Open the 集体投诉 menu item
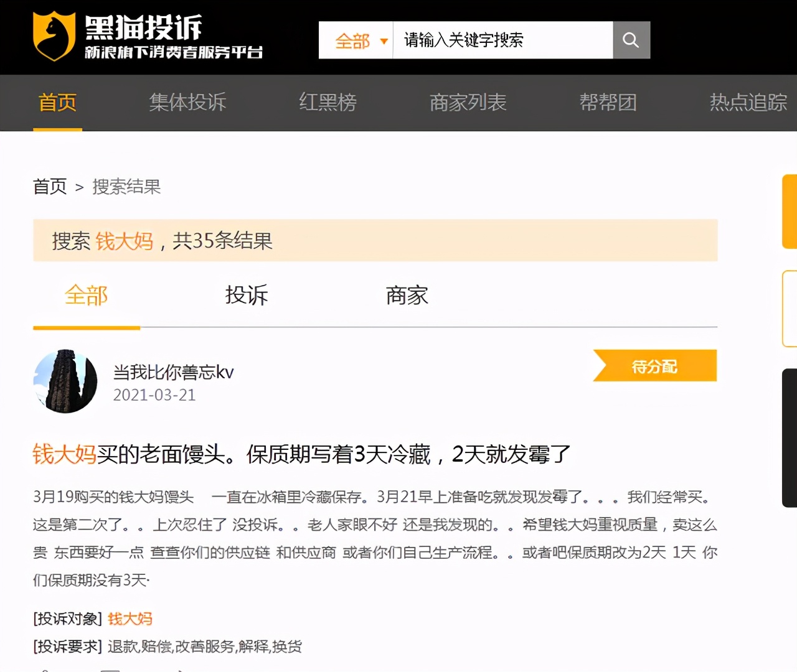797x672 pixels. (x=187, y=103)
